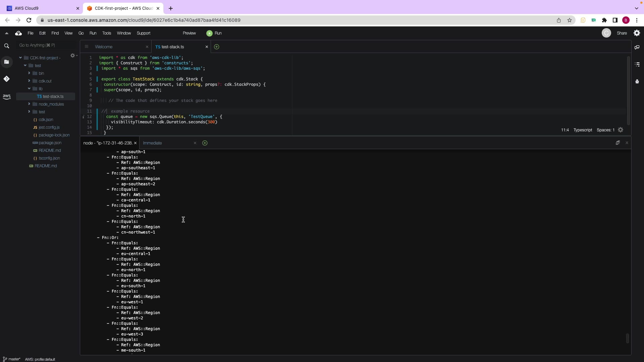Open Cloud9 preferences gear icon

(x=637, y=33)
